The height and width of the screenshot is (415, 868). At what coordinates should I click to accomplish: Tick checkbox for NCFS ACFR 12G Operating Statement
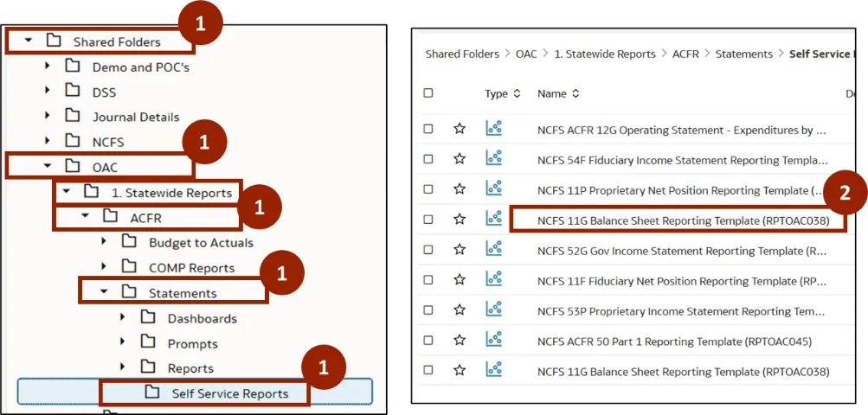point(428,129)
